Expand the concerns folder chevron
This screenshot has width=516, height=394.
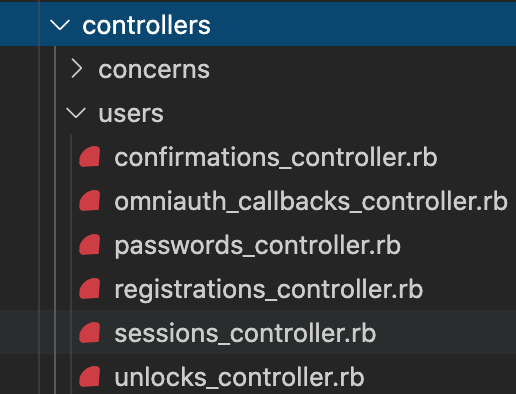click(77, 69)
